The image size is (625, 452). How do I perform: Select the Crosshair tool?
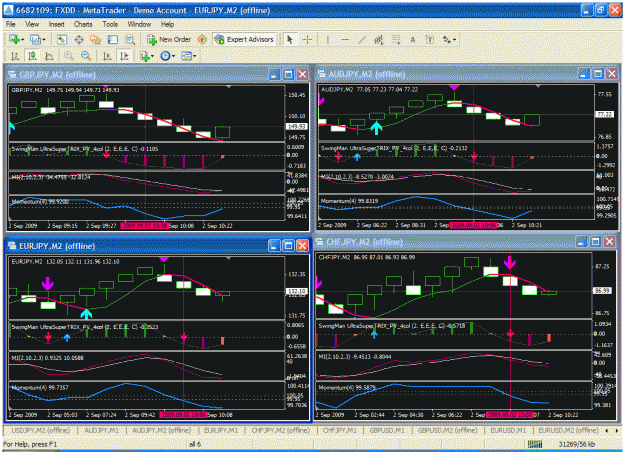pos(307,39)
